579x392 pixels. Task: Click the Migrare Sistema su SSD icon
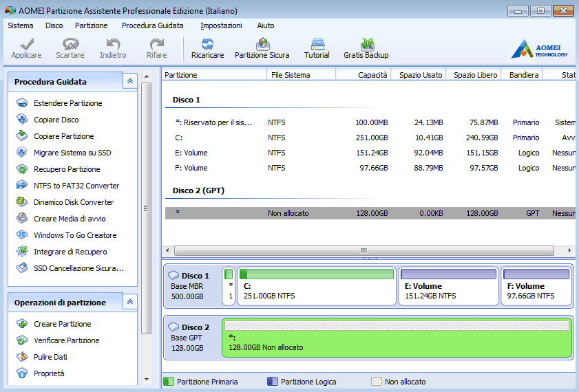22,152
